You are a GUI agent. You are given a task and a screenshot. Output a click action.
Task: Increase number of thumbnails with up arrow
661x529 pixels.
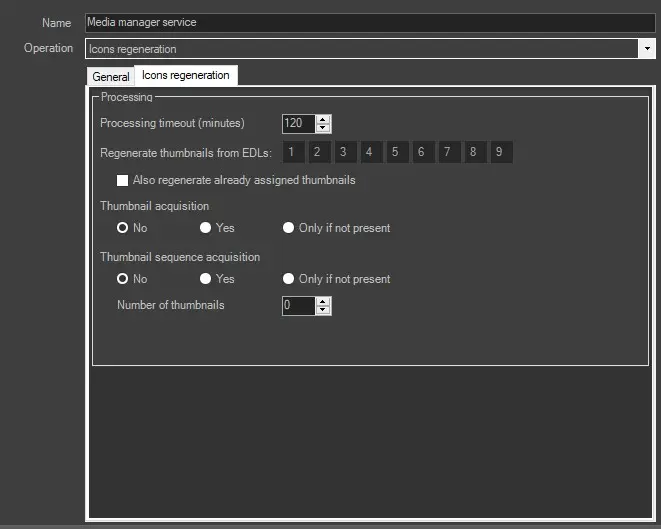click(323, 301)
